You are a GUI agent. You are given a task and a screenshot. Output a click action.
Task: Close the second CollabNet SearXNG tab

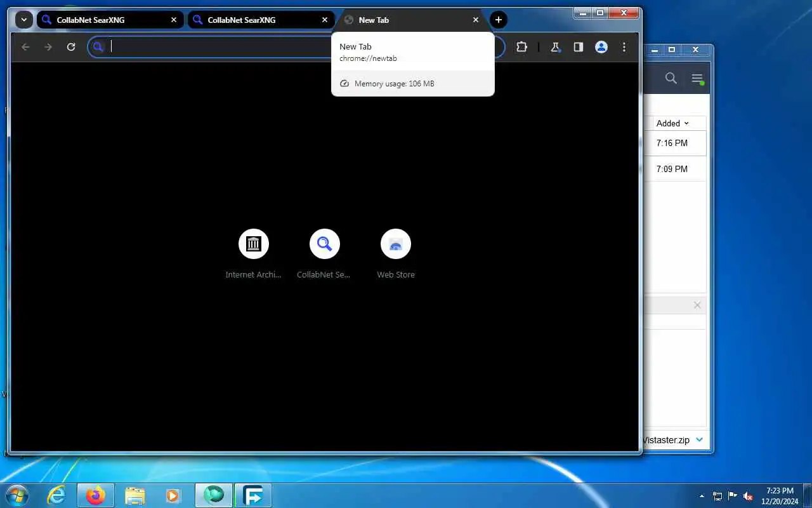pyautogui.click(x=325, y=20)
